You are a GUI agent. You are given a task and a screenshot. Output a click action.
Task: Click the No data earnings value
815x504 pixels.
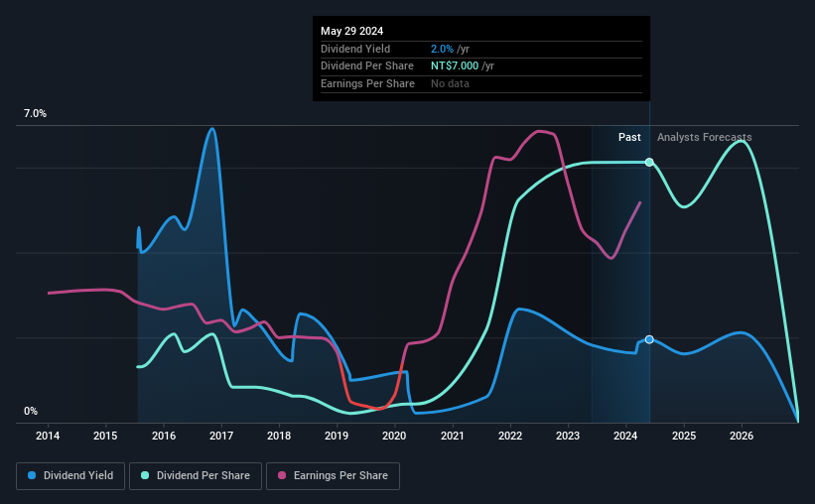pyautogui.click(x=450, y=83)
